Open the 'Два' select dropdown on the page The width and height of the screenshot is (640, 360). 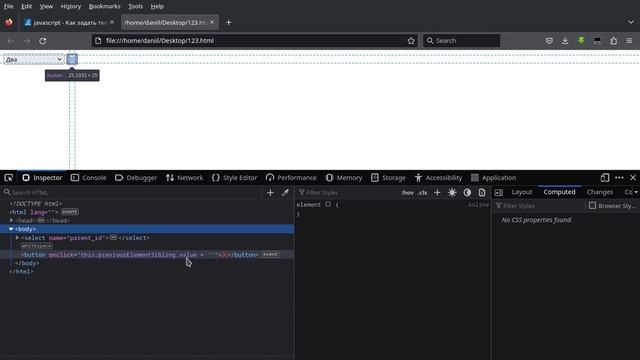point(33,60)
